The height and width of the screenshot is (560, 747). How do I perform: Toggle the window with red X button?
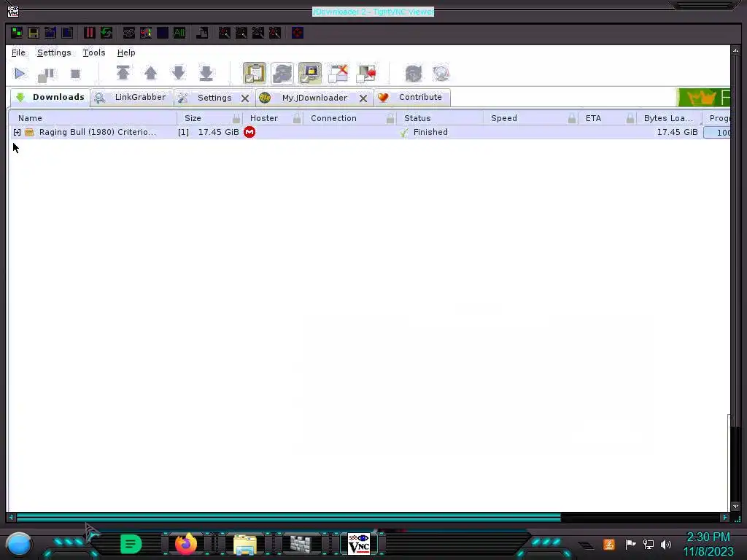point(338,74)
